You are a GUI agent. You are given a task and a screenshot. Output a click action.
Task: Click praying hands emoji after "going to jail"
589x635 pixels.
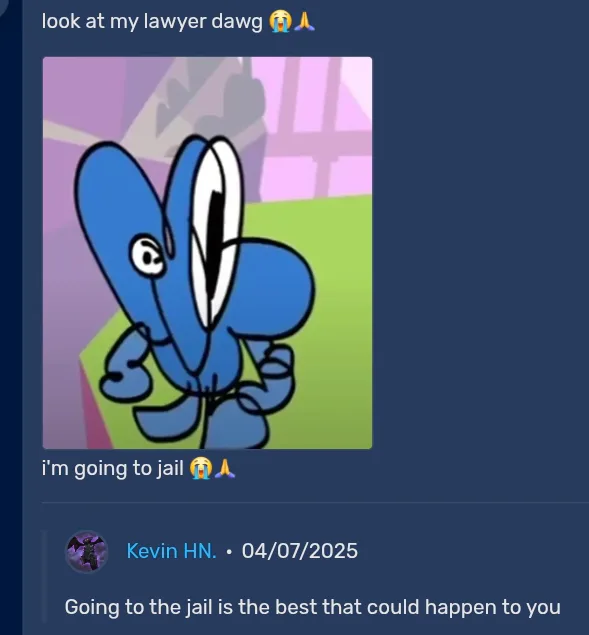click(224, 469)
